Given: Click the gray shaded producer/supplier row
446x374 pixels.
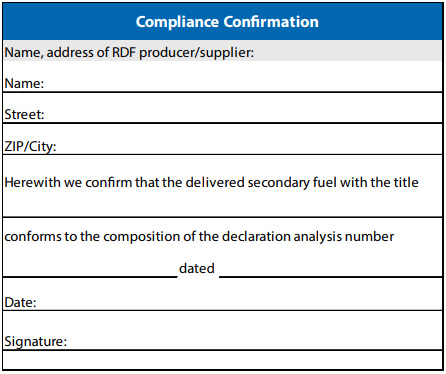Looking at the screenshot, I should pyautogui.click(x=223, y=51).
